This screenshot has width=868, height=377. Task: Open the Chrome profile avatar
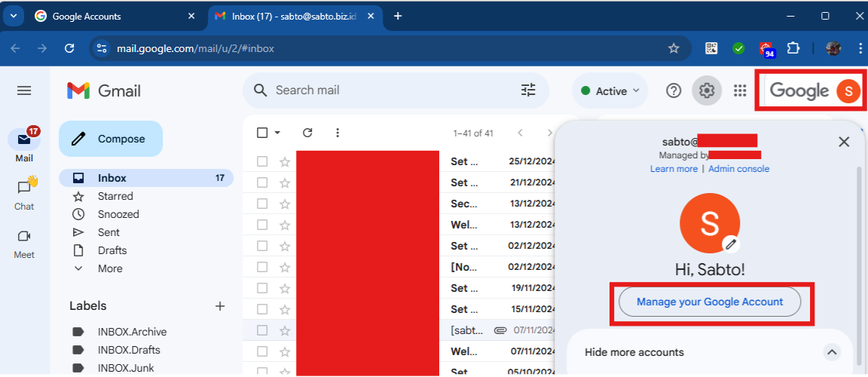(833, 48)
